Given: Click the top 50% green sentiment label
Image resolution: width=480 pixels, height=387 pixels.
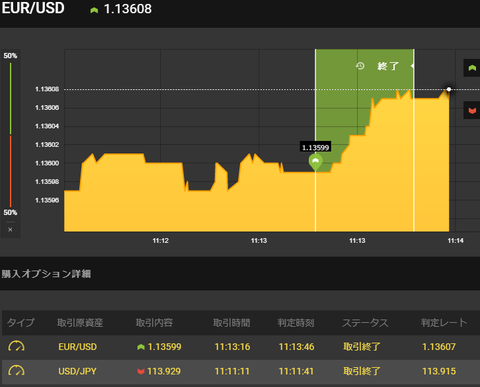Looking at the screenshot, I should point(10,56).
